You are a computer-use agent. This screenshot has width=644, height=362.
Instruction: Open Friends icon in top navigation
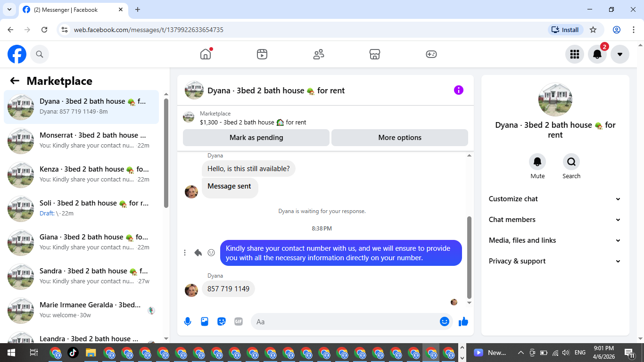(319, 54)
